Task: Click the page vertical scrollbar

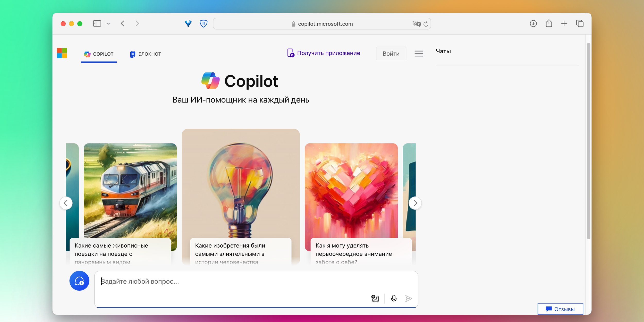Action: pyautogui.click(x=588, y=141)
